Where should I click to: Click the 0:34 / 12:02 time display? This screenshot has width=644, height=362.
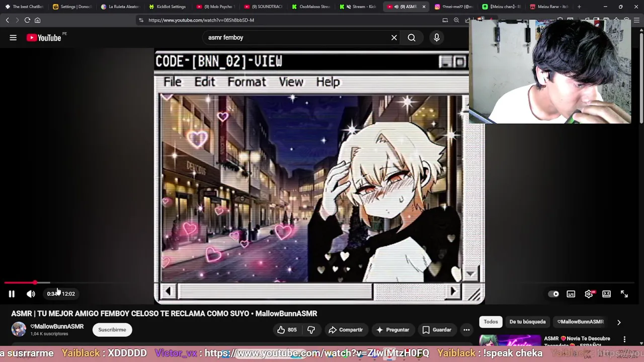61,294
